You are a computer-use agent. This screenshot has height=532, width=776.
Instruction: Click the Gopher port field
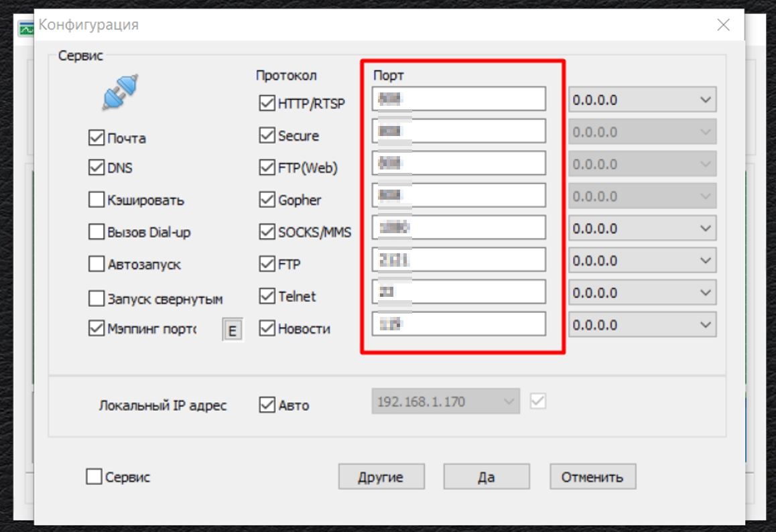click(459, 196)
